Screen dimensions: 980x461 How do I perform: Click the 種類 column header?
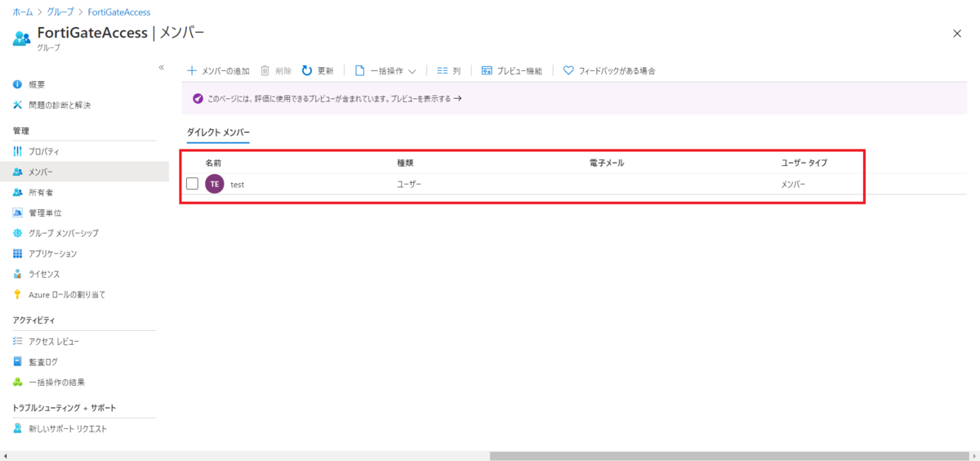[x=405, y=163]
